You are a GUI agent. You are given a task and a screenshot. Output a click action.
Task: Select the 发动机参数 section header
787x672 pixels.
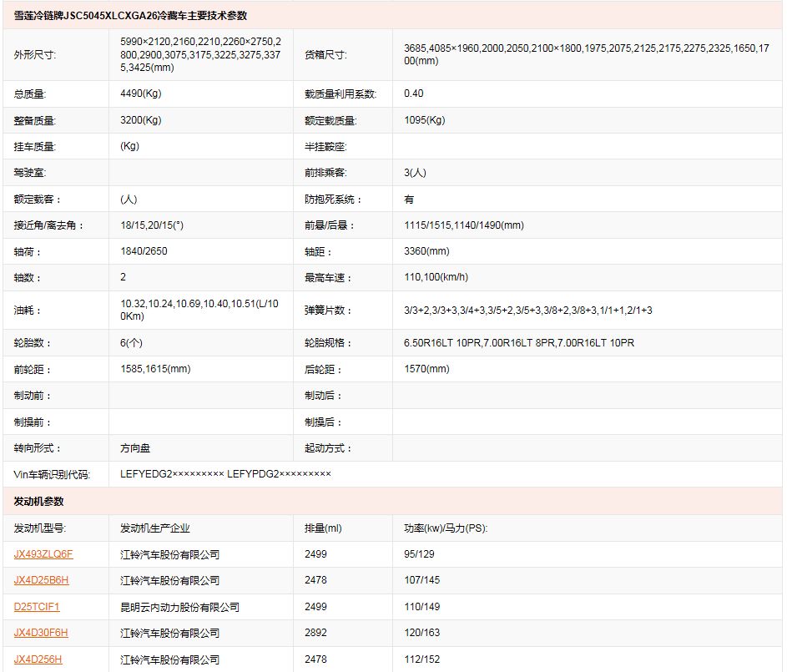click(x=38, y=502)
